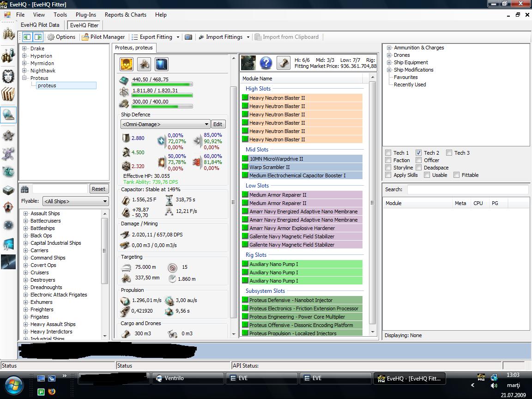Enable the Deadspace filter checkbox

(419, 168)
